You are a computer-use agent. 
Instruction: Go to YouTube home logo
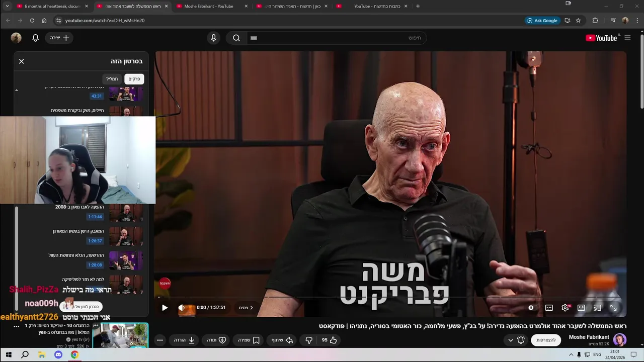tap(601, 38)
